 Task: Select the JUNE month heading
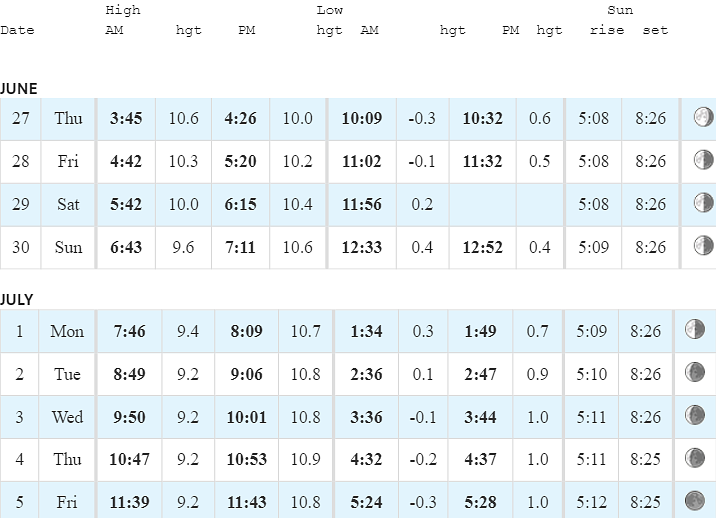tap(19, 89)
